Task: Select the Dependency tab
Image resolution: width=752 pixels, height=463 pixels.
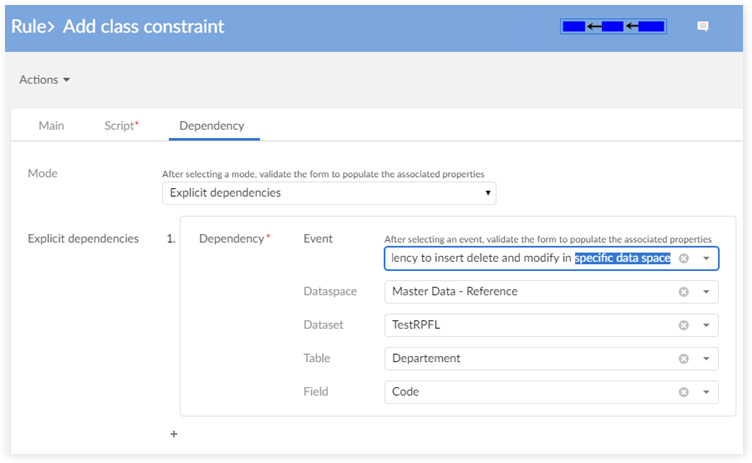Action: (x=211, y=125)
